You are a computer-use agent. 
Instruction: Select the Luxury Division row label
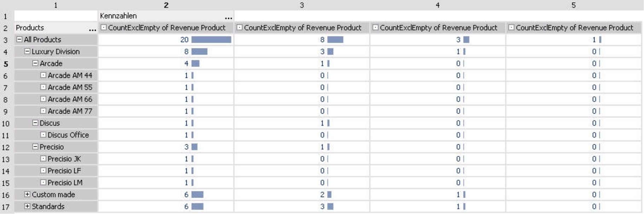pyautogui.click(x=56, y=51)
